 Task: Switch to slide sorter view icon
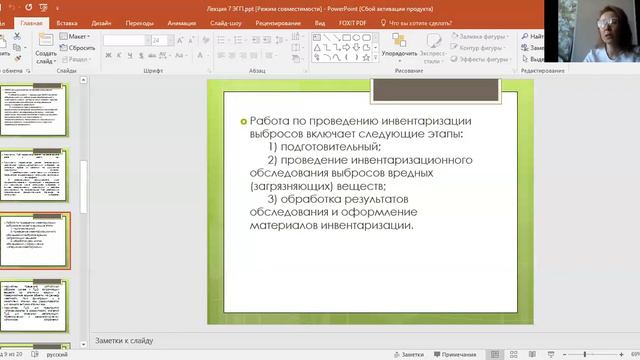513,354
